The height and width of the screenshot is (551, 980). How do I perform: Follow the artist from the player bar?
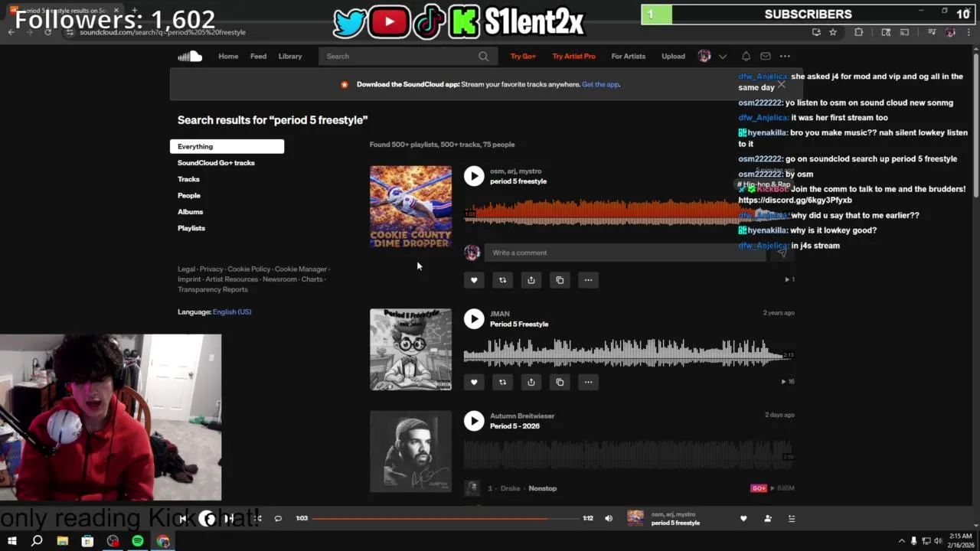click(768, 518)
